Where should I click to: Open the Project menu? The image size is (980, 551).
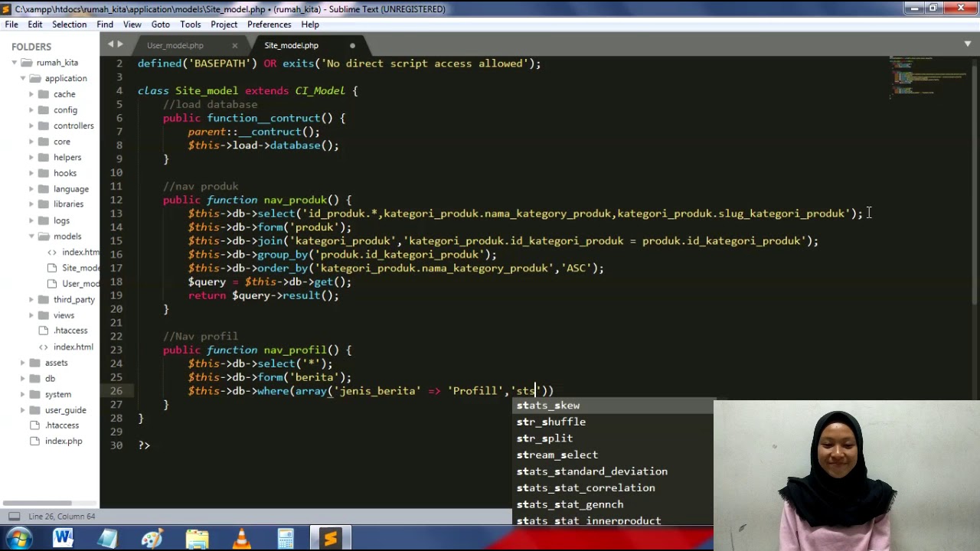[224, 24]
